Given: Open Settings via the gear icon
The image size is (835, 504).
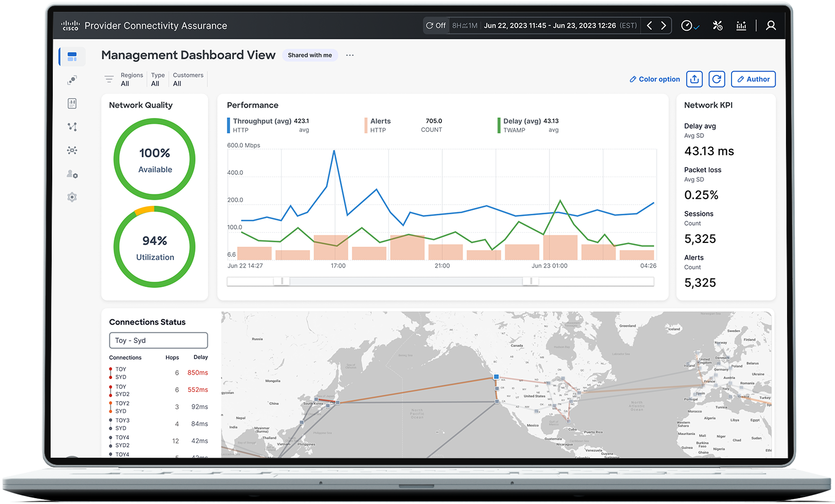Looking at the screenshot, I should pos(72,197).
